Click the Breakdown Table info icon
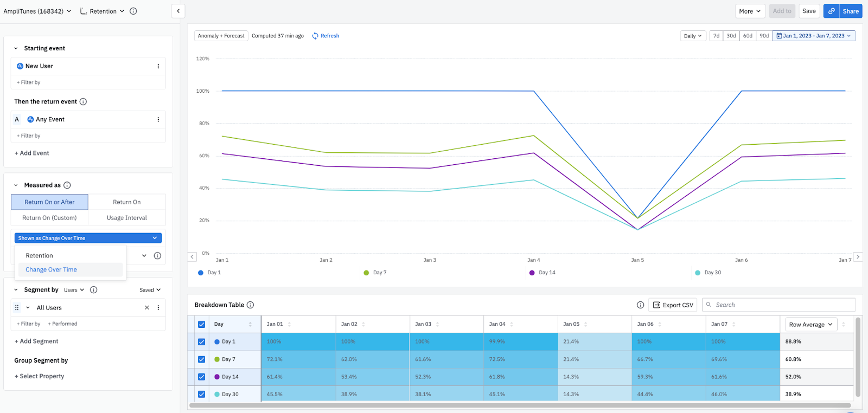The height and width of the screenshot is (413, 868). [251, 305]
